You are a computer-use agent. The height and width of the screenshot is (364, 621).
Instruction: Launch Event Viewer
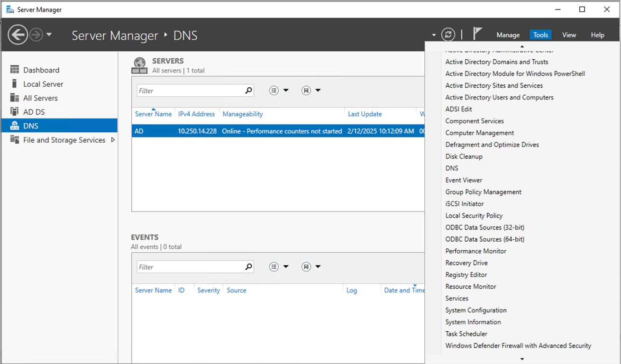click(464, 180)
